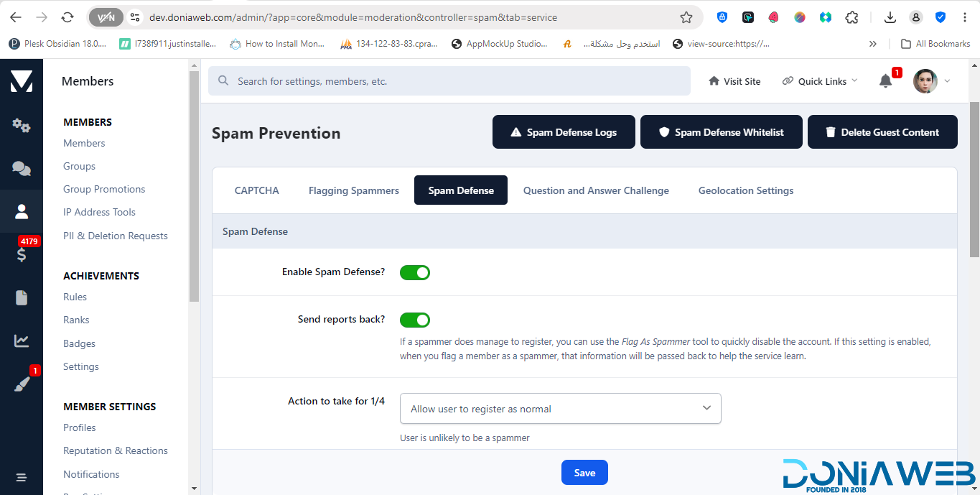980x495 pixels.
Task: Switch to the CAPTCHA tab
Action: point(256,190)
